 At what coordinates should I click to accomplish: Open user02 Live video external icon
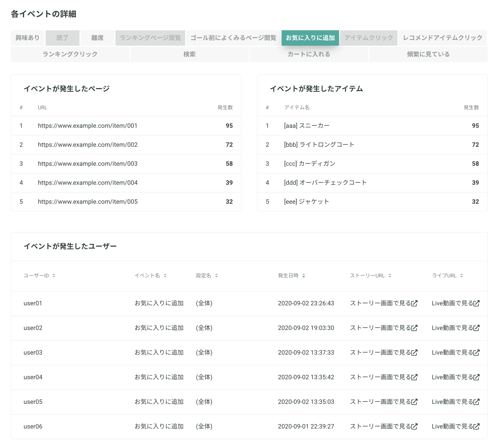pyautogui.click(x=476, y=328)
